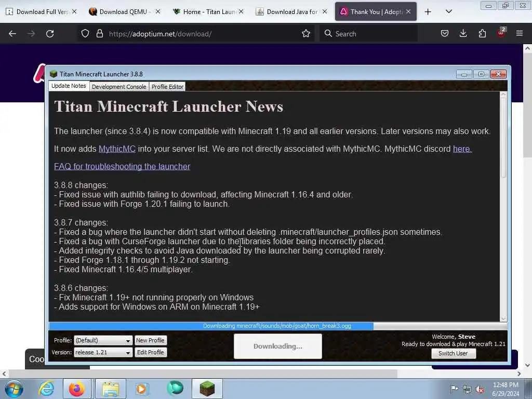Open the Windows Start orb
Screen dimensions: 532x399
tap(14, 389)
